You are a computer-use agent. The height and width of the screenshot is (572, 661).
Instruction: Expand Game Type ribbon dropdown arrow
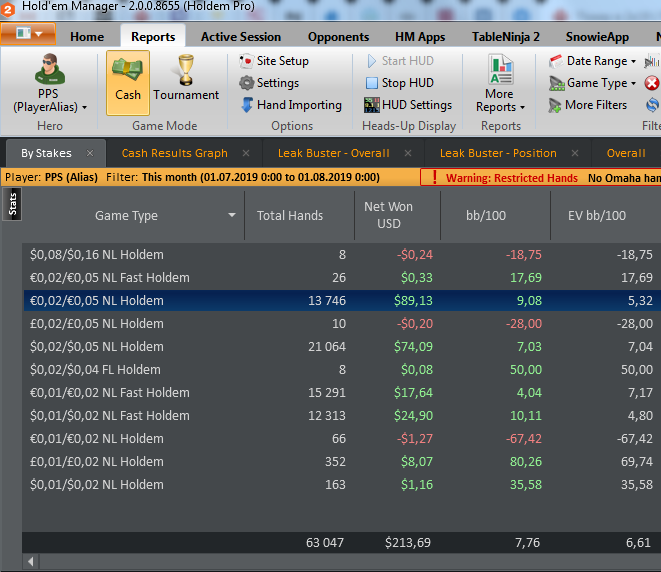click(633, 83)
